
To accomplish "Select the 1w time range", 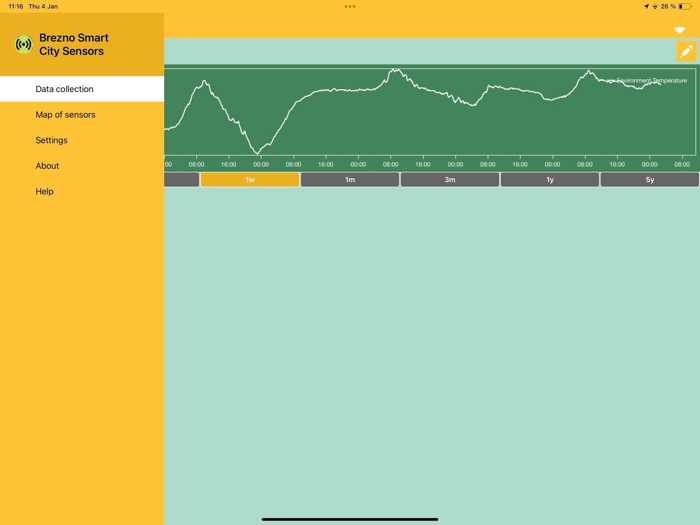I will pos(250,179).
